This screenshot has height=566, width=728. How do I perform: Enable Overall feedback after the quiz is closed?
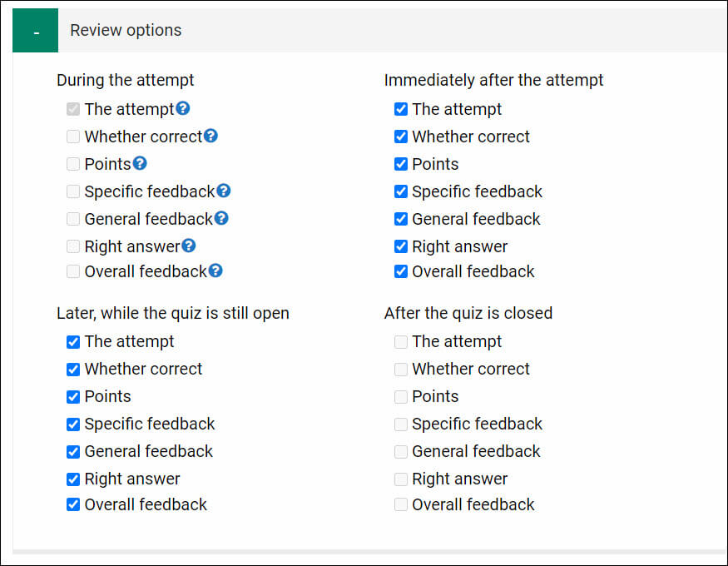tap(401, 504)
